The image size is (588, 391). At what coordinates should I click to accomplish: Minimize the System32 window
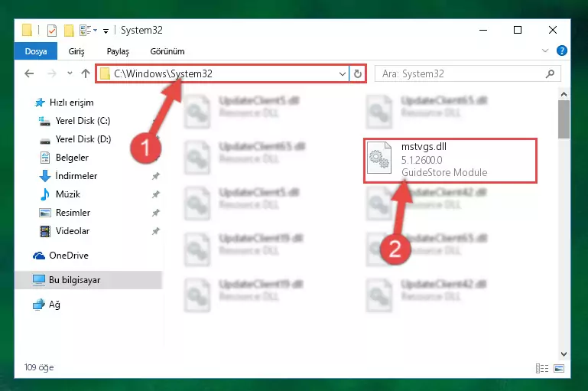(483, 30)
